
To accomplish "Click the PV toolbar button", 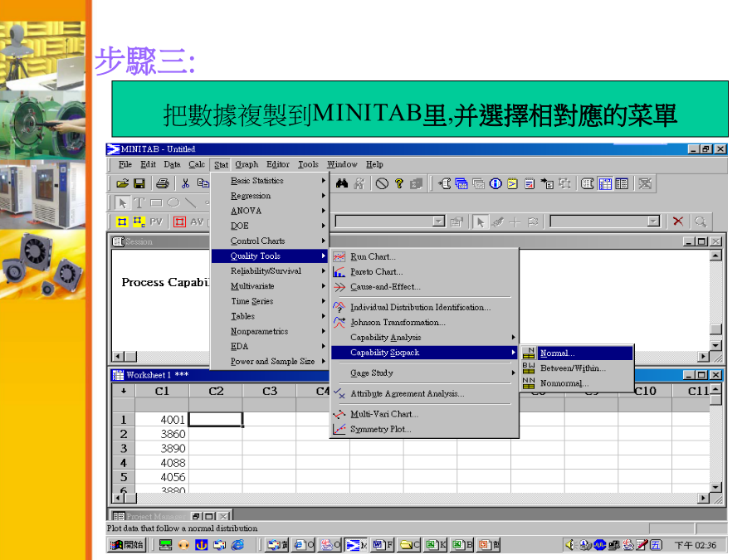I will (x=156, y=222).
